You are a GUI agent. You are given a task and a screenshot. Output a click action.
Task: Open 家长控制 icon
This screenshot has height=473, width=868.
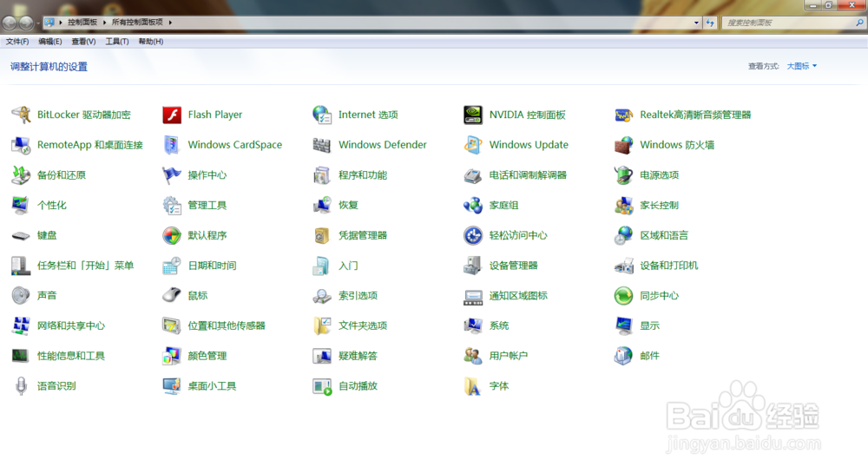[x=623, y=205]
